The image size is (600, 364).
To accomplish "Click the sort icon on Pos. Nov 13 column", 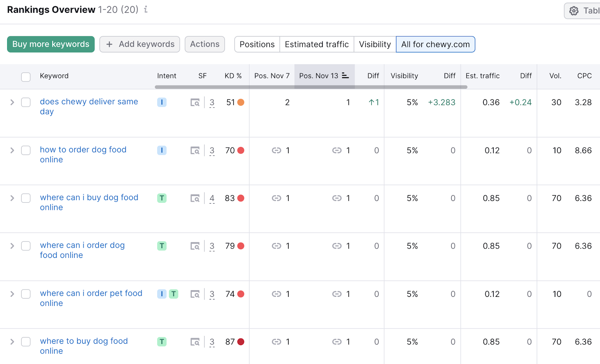I will click(x=345, y=75).
